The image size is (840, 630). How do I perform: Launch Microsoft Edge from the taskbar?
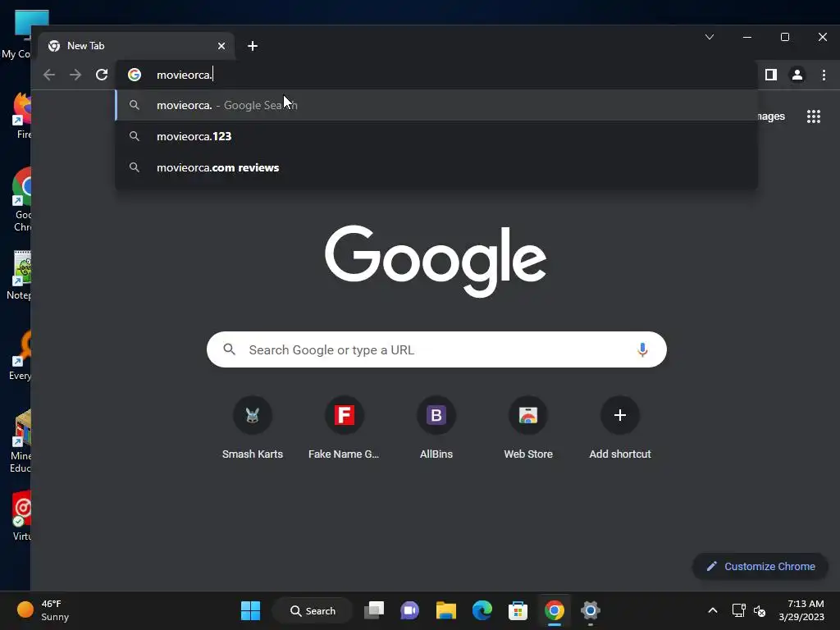482,610
